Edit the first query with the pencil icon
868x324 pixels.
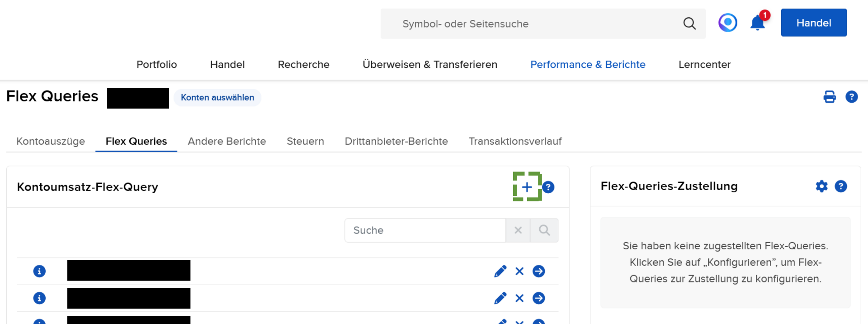pos(500,271)
